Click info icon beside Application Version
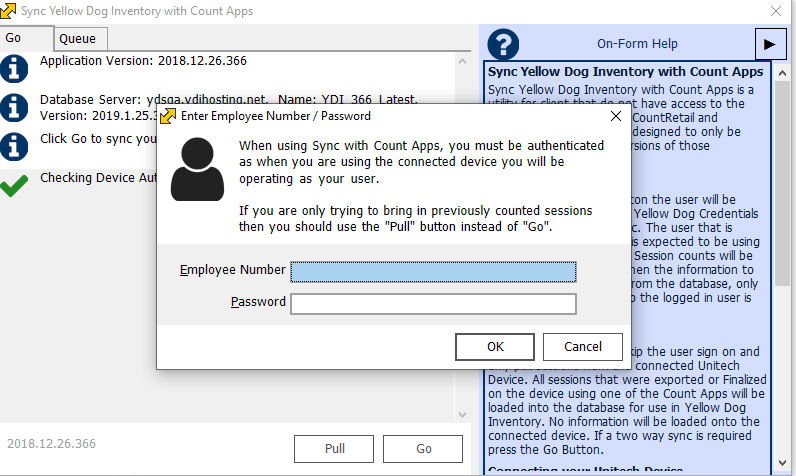The image size is (796, 476). coord(14,68)
